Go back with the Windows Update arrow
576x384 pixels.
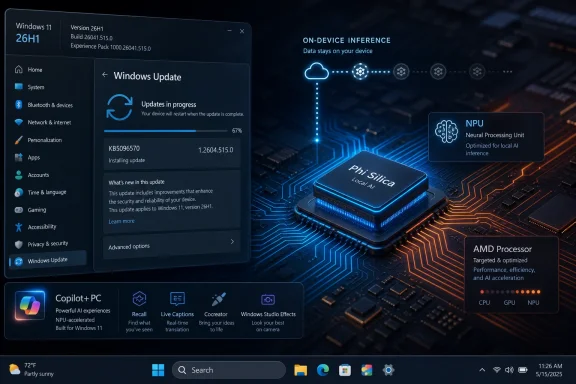click(x=105, y=75)
